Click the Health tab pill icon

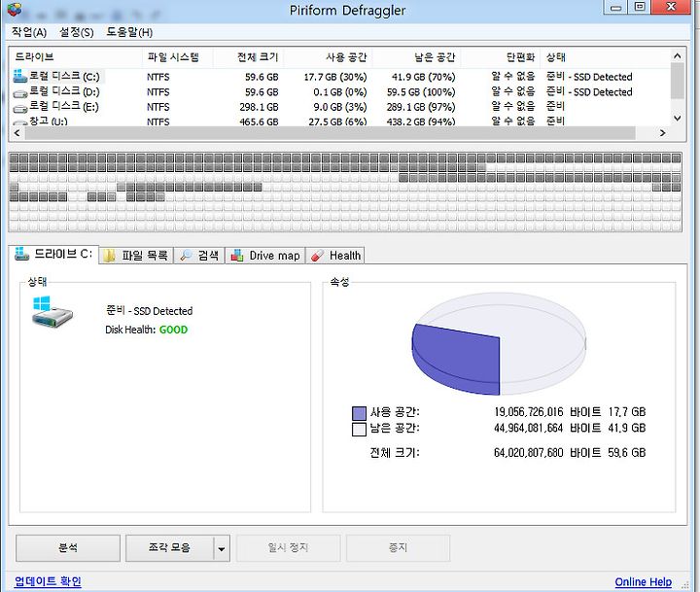coord(317,256)
